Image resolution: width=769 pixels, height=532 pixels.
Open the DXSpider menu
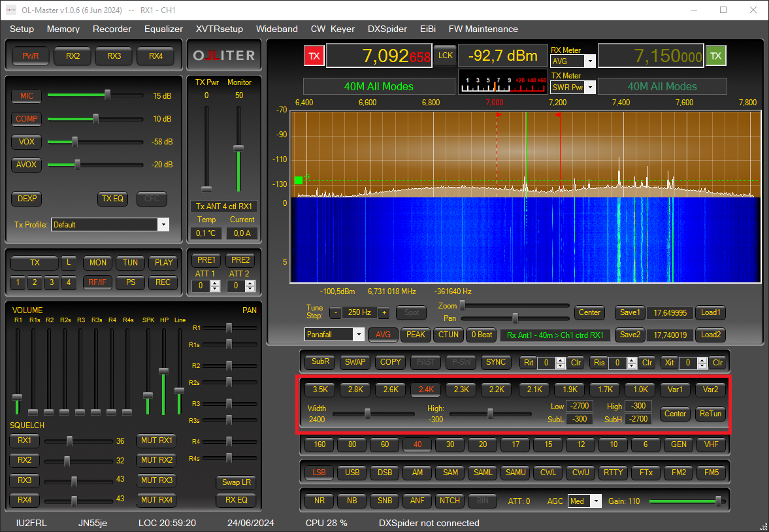click(387, 29)
